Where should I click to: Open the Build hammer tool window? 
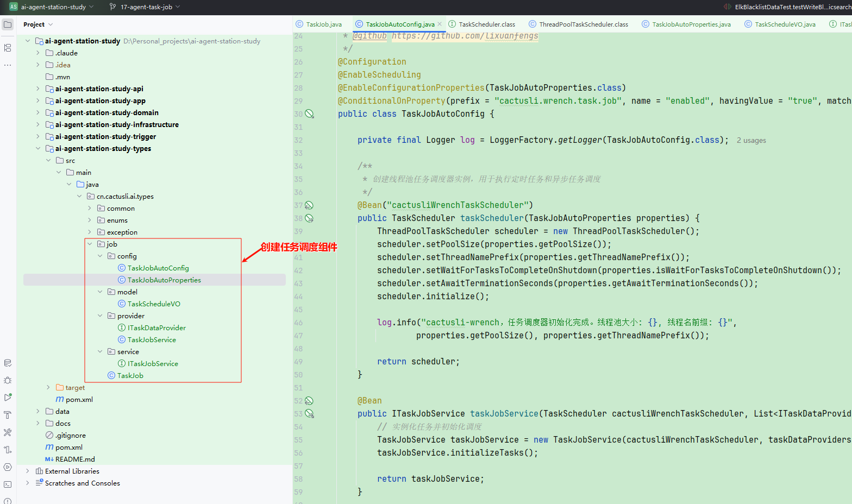point(8,415)
